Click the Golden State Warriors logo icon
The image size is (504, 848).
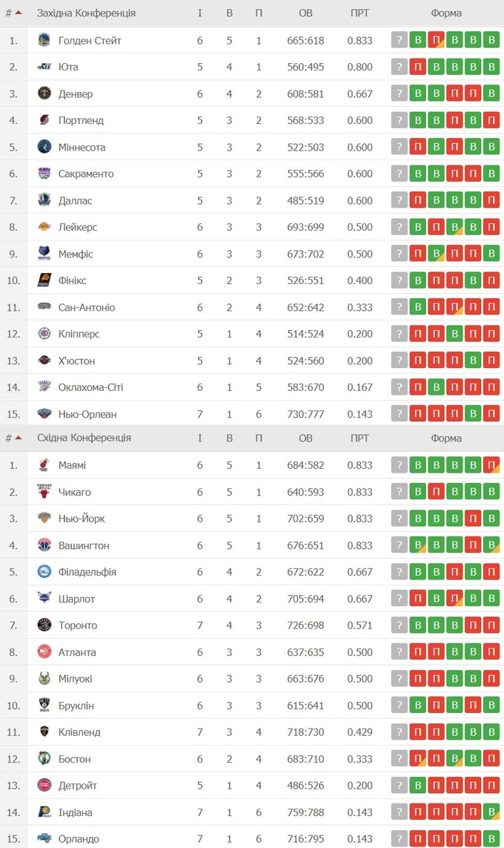(x=44, y=40)
